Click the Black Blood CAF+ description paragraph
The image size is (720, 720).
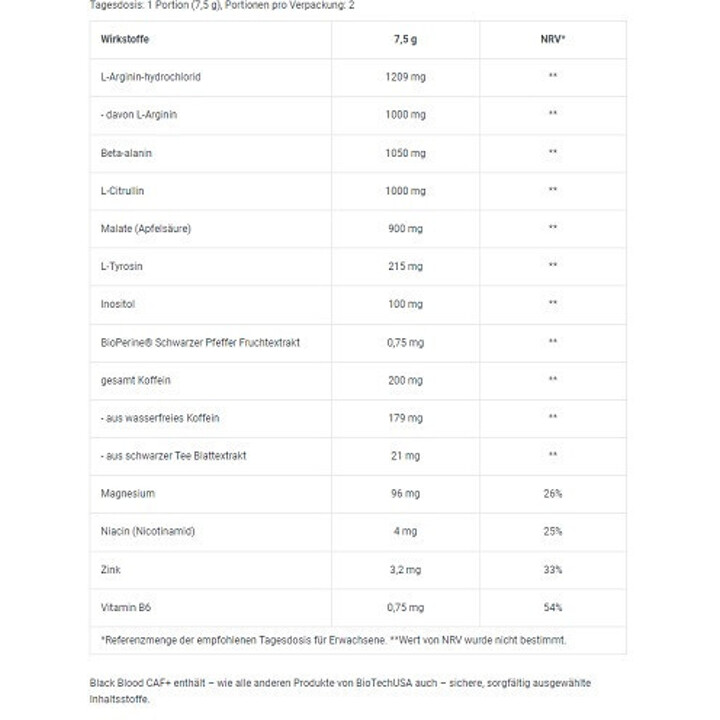(340, 691)
